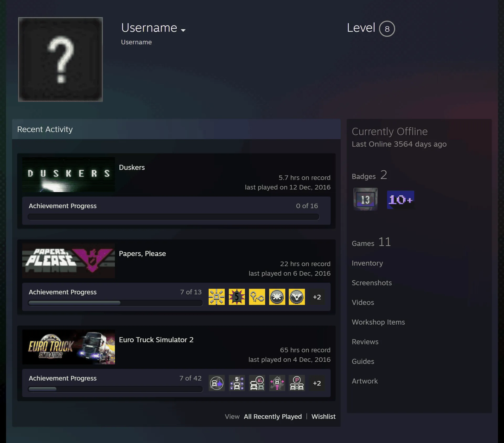This screenshot has height=443, width=504.
Task: Click the Euro Truck achievement icon showing 5
Action: (x=237, y=383)
